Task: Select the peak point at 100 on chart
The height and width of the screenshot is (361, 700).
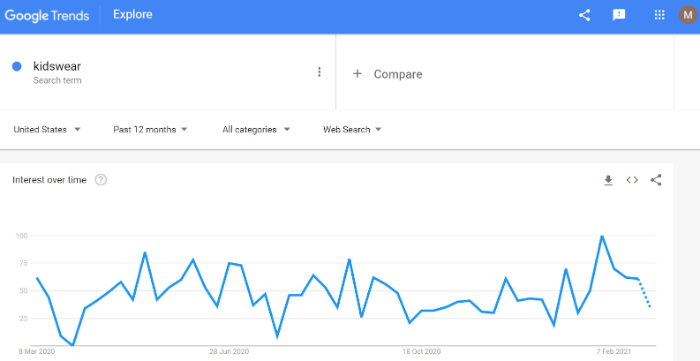Action: point(602,236)
